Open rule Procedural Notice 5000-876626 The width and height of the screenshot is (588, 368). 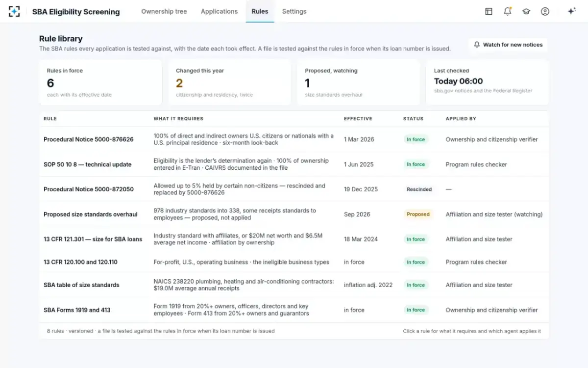pyautogui.click(x=294, y=139)
